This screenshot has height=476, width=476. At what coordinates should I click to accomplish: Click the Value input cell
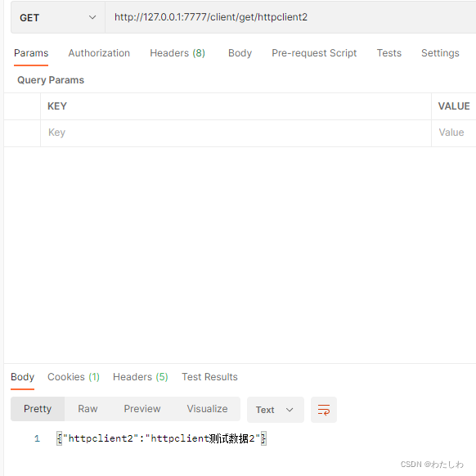pos(454,133)
